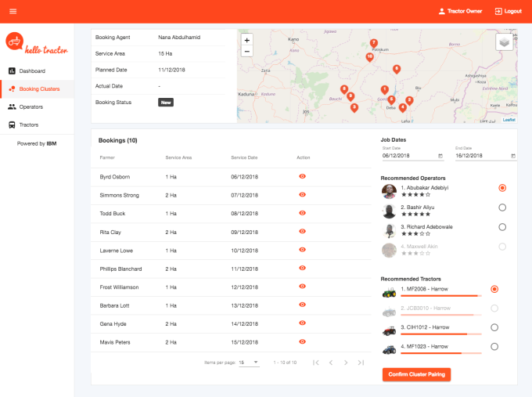Open the End Date calendar picker
The width and height of the screenshot is (532, 397).
[x=512, y=156]
